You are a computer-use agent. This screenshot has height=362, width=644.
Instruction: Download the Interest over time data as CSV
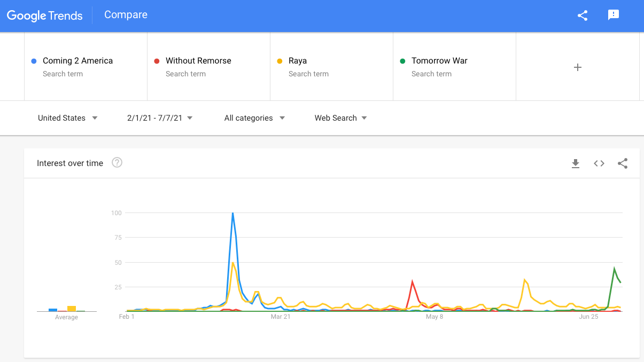(576, 163)
